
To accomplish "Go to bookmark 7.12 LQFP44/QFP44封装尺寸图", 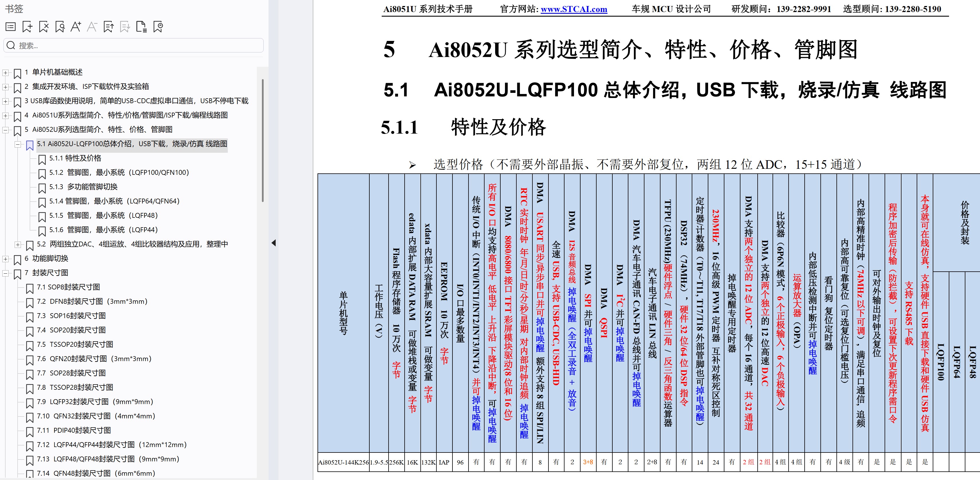I will [x=112, y=445].
